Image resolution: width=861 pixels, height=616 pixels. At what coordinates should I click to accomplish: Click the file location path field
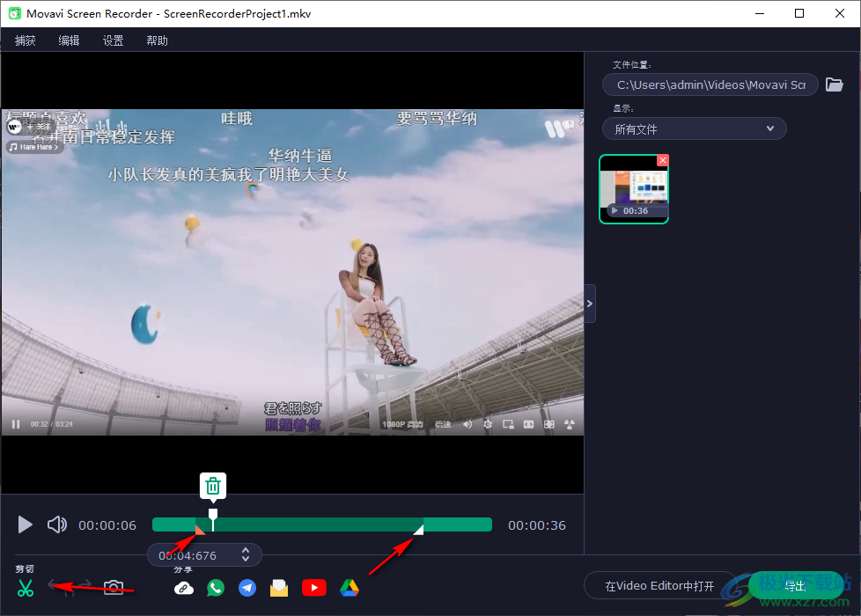point(710,84)
